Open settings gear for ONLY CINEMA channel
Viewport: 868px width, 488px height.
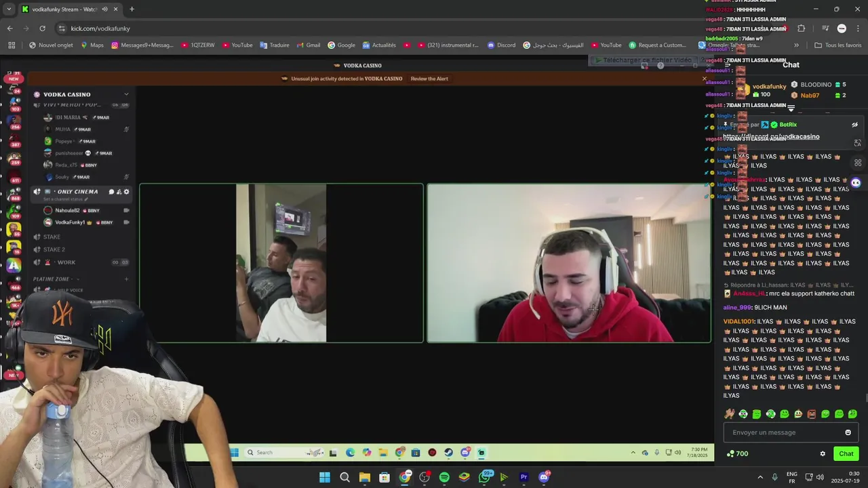pos(126,192)
